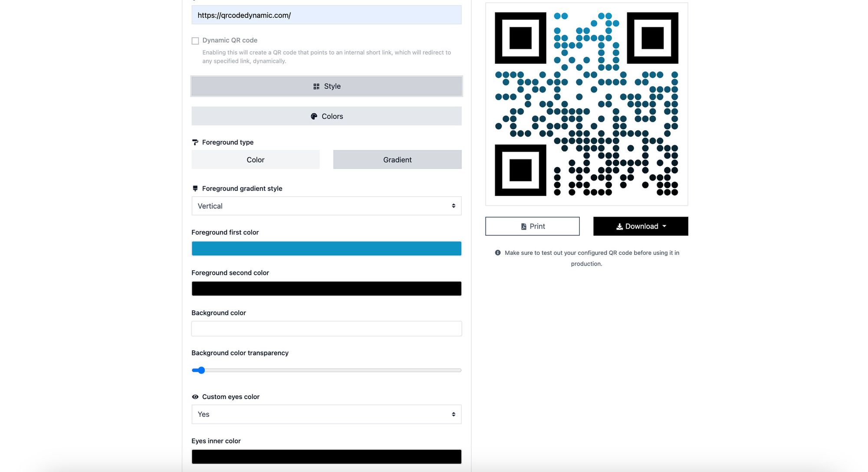Screen dimensions: 868x472
Task: Click the foreground type icon
Action: tap(194, 142)
